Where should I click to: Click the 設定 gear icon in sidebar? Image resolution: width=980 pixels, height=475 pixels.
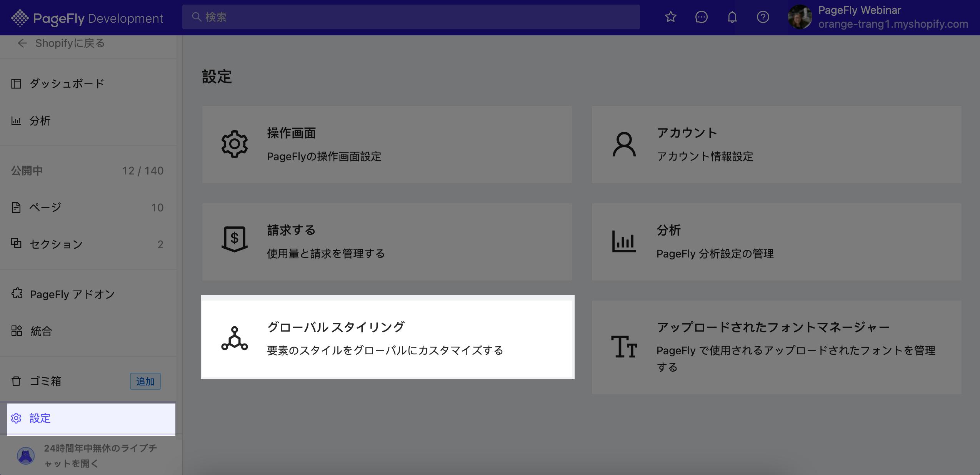click(x=16, y=418)
